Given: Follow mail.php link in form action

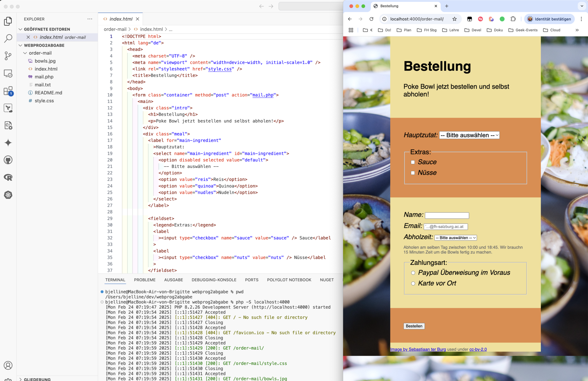Looking at the screenshot, I should (x=263, y=95).
